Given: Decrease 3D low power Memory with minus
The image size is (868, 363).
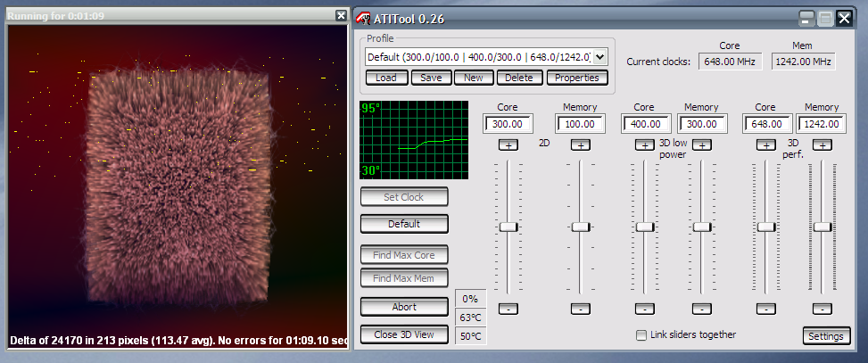Looking at the screenshot, I should (x=701, y=309).
